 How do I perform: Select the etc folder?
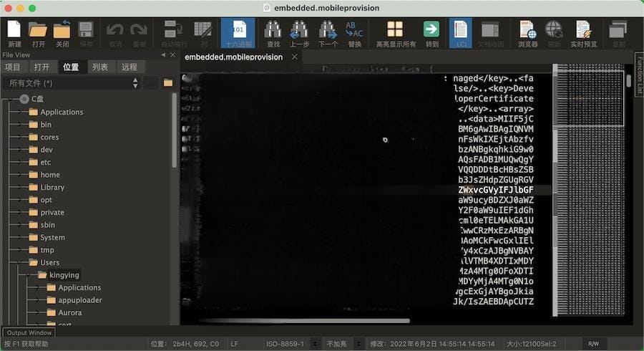pos(45,163)
